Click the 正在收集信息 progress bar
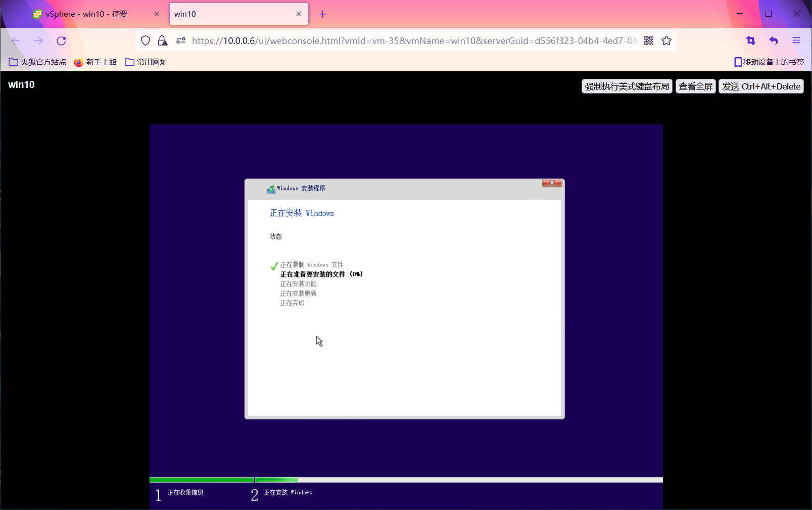 (x=202, y=480)
